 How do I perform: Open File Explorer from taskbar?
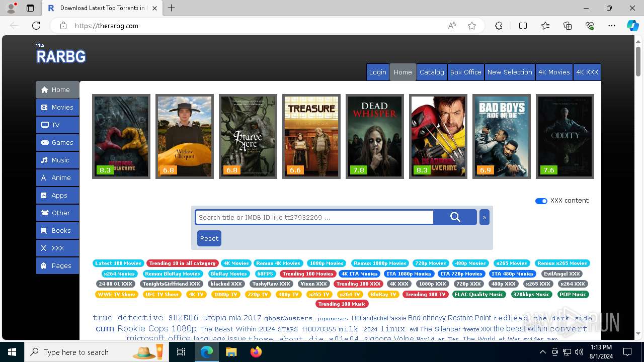pos(231,352)
